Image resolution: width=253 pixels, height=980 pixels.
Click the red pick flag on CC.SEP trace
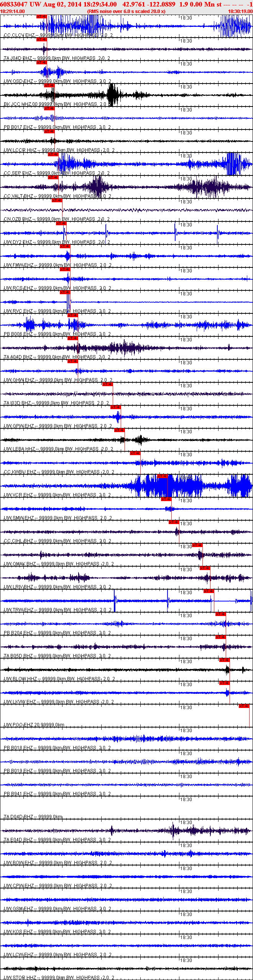pos(53,154)
